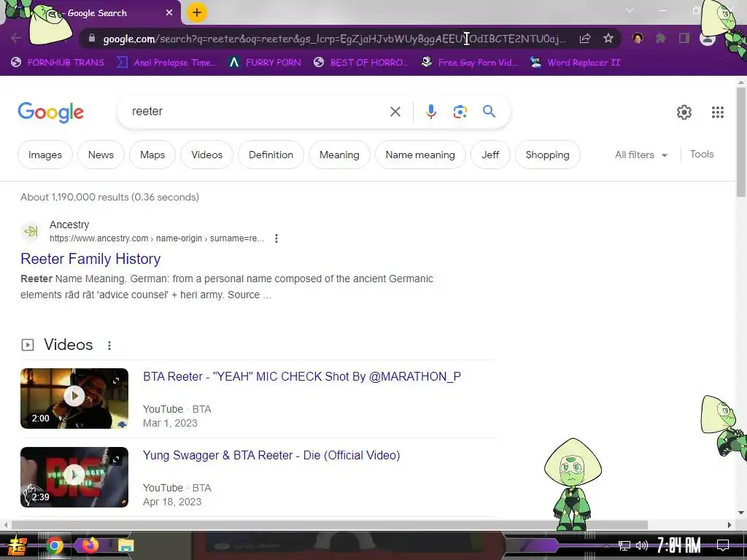Viewport: 747px width, 560px height.
Task: Click the ancestry.com URL breadcrumb
Action: [x=157, y=238]
